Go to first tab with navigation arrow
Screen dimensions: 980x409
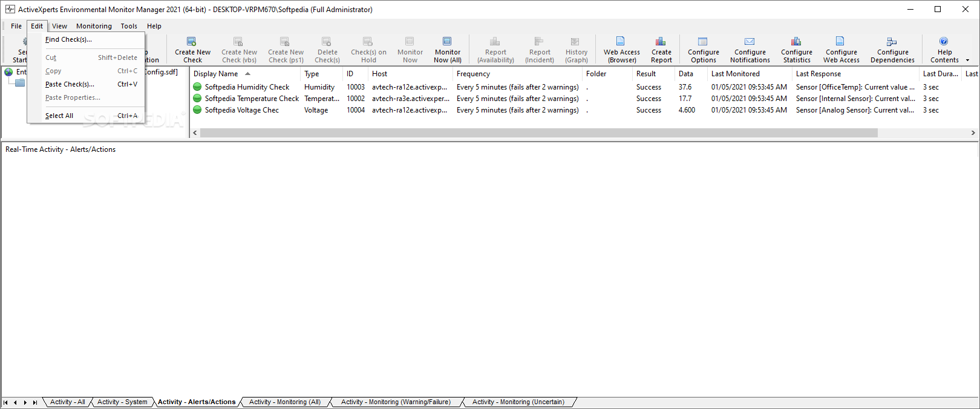(x=5, y=402)
